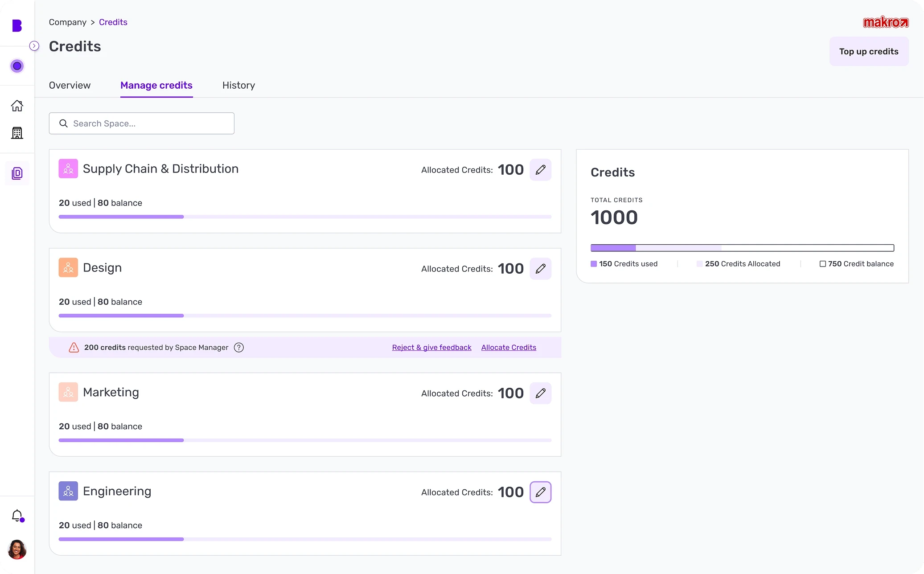
Task: Click the Company breadcrumb
Action: tap(68, 22)
